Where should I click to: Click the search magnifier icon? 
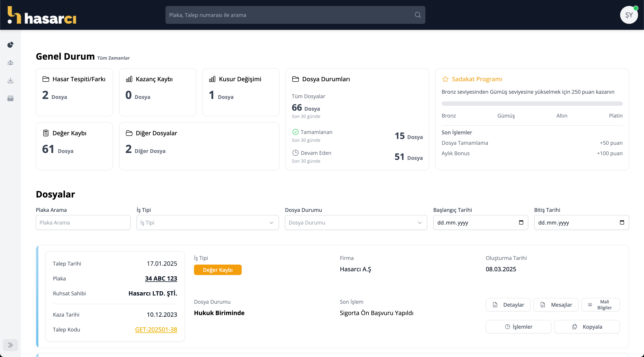418,15
